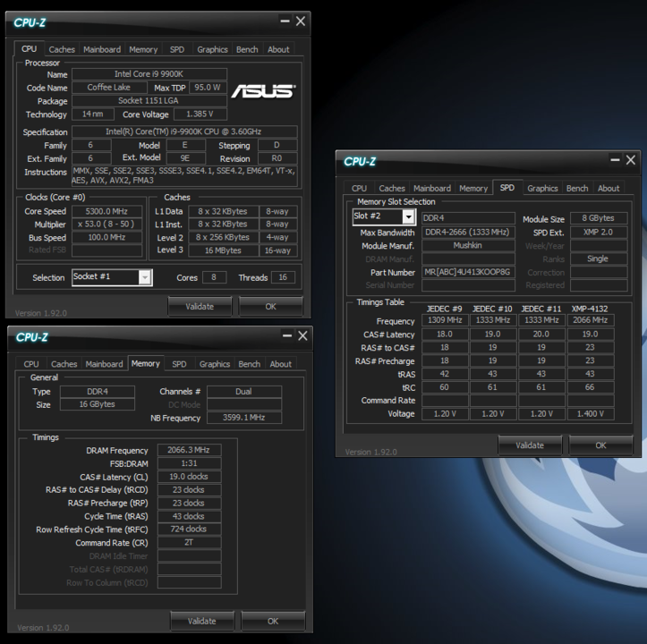Go to About tab in CPU window
This screenshot has width=647, height=644.
pos(278,50)
